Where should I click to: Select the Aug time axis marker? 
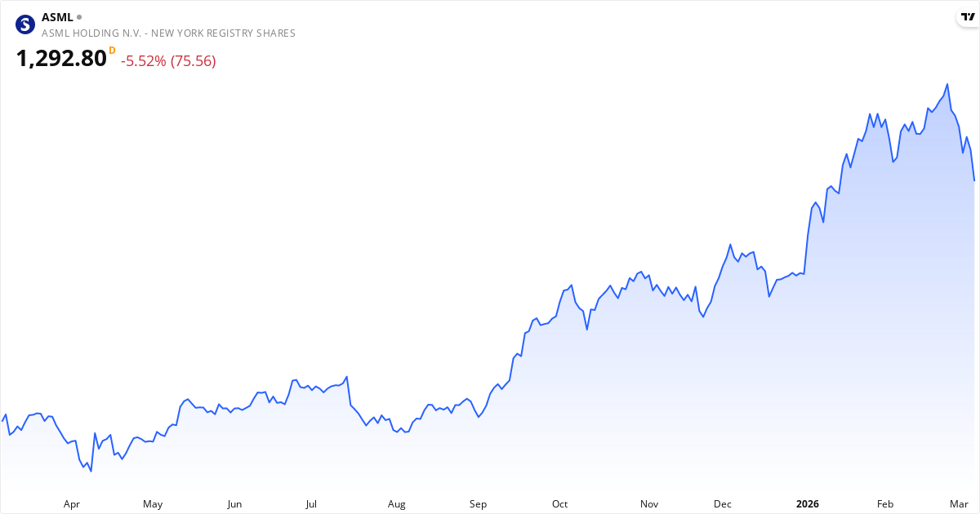pyautogui.click(x=397, y=504)
